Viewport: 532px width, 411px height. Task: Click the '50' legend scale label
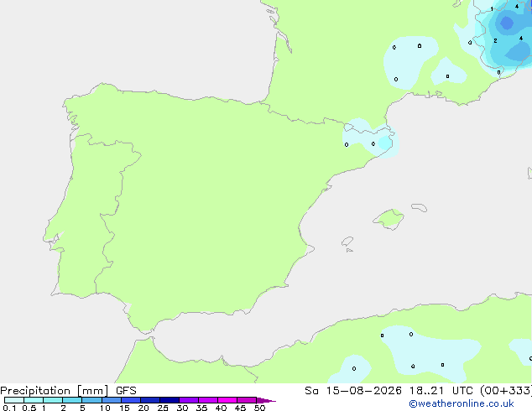pos(259,408)
